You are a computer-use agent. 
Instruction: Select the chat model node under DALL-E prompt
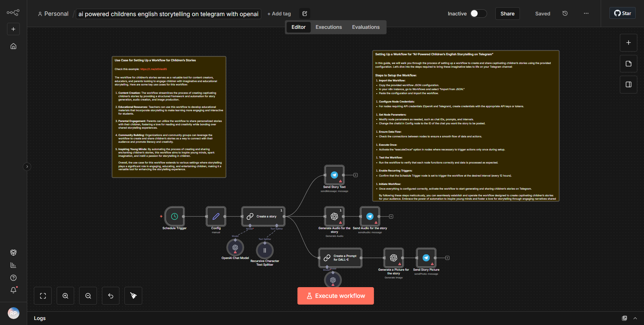(x=333, y=280)
